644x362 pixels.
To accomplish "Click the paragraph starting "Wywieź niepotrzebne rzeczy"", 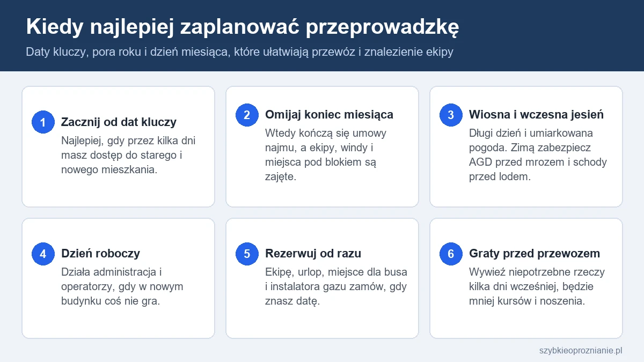I will tap(537, 286).
